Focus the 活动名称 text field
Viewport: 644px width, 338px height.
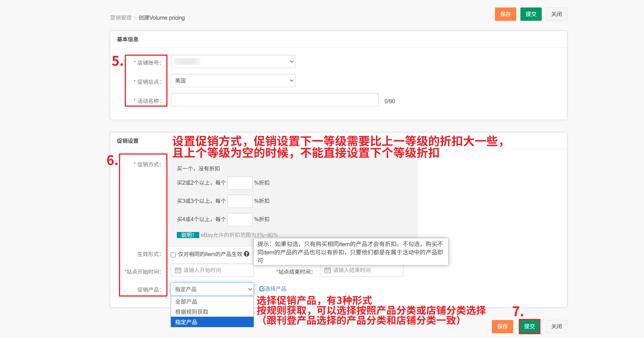tap(274, 100)
